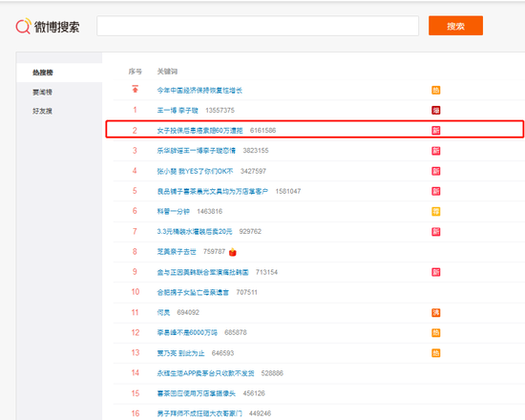Screen dimensions: 525x420
Task: Click the count 3427597
Action: [253, 171]
